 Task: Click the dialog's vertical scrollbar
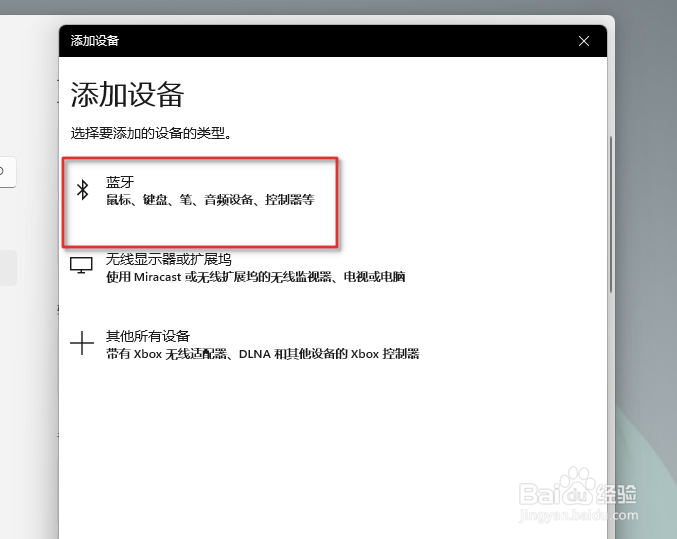pyautogui.click(x=611, y=215)
